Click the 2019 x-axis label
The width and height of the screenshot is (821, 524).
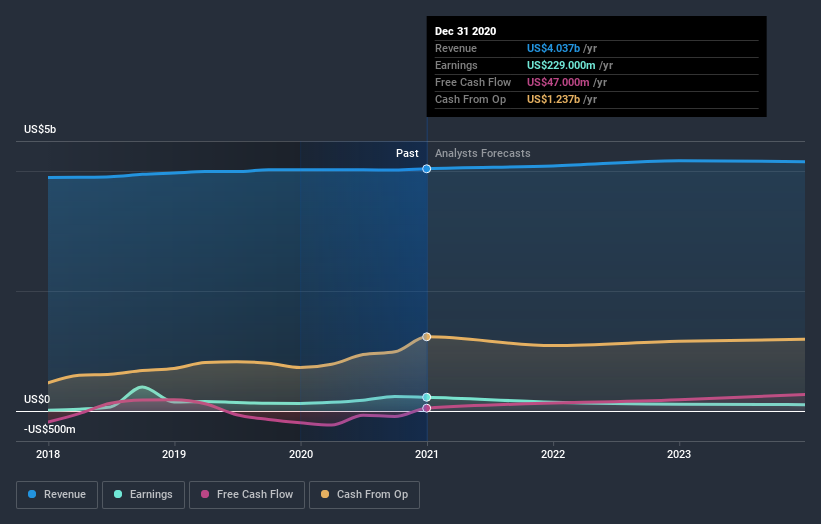point(174,454)
